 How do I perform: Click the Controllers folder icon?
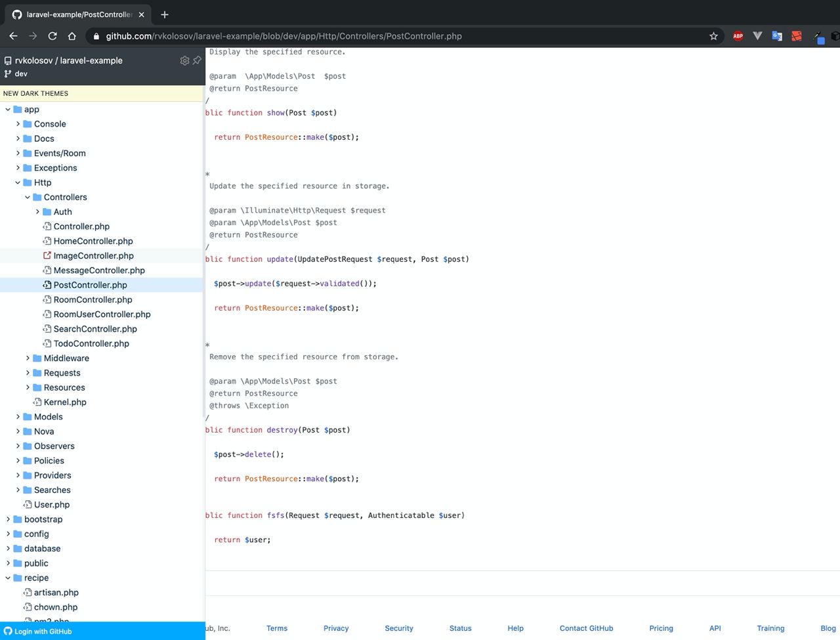[x=37, y=197]
